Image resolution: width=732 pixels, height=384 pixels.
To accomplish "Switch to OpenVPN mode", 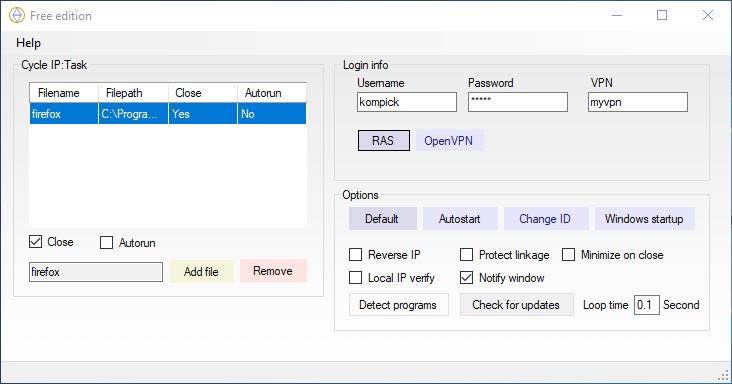I will (449, 140).
